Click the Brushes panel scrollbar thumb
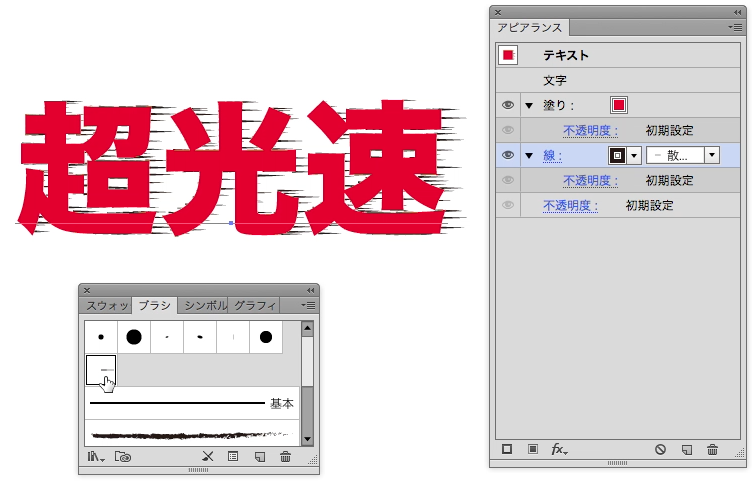The height and width of the screenshot is (481, 752). [x=307, y=361]
